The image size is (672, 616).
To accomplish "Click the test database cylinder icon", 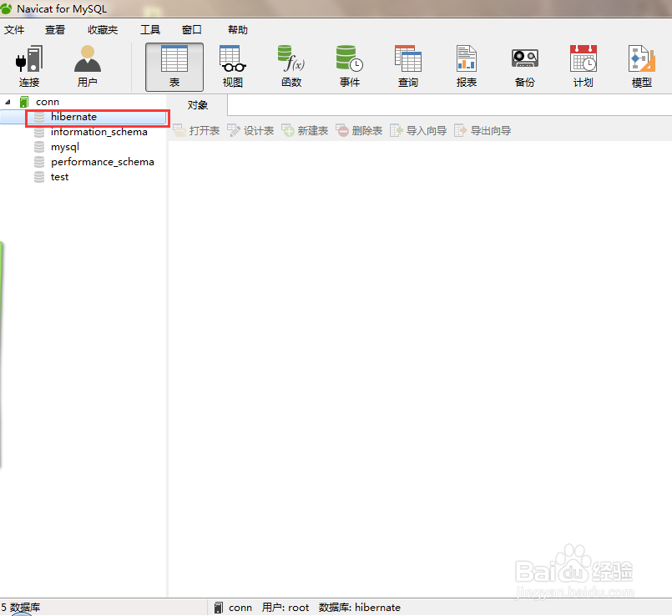I will point(39,177).
